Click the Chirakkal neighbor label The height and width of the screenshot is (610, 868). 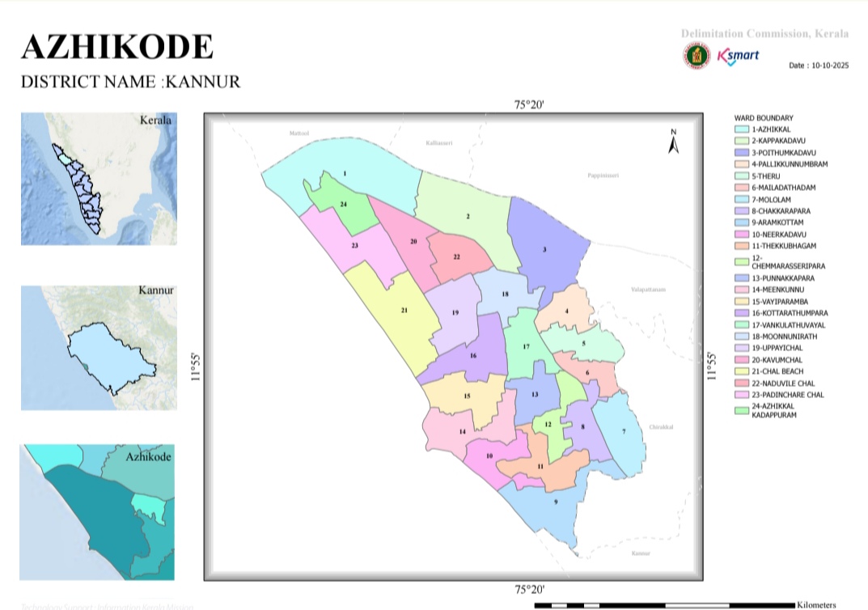(x=661, y=427)
